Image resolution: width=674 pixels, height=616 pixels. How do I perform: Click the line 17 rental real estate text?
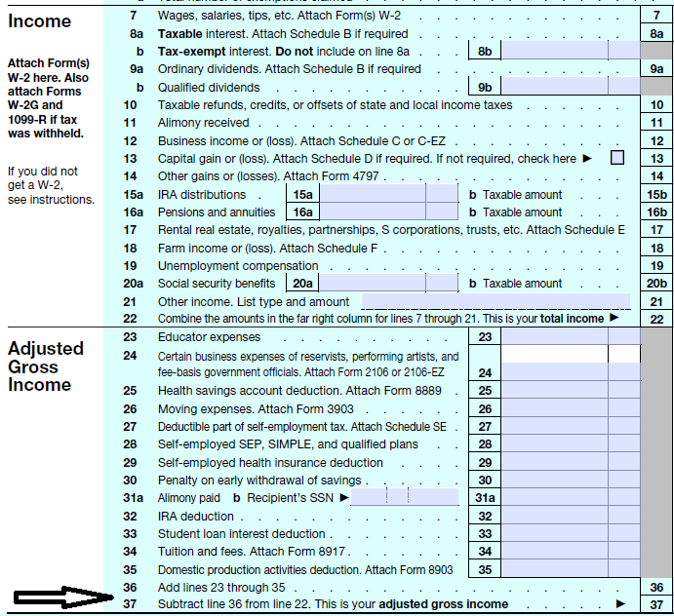pyautogui.click(x=391, y=230)
